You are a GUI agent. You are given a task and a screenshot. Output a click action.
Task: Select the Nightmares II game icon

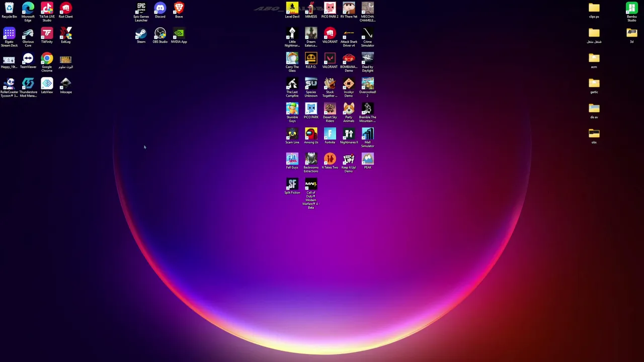pyautogui.click(x=349, y=136)
